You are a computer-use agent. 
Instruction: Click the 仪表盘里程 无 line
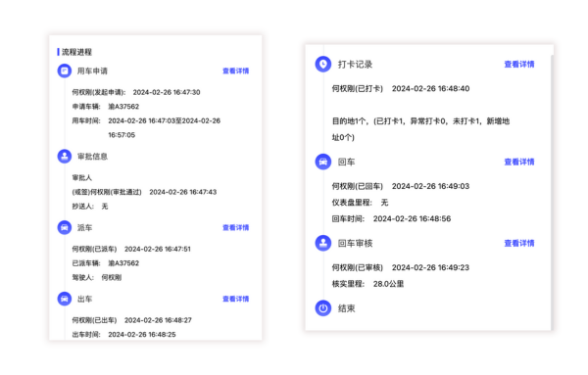360,203
